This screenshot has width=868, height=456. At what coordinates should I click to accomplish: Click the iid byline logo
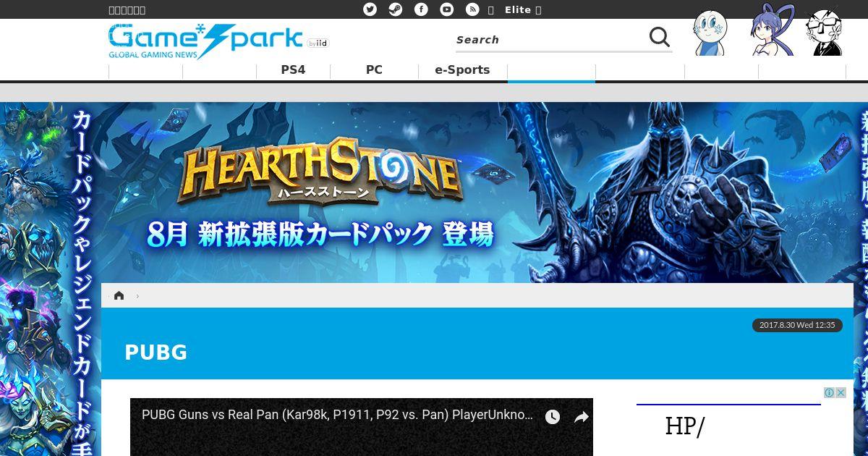[x=318, y=43]
